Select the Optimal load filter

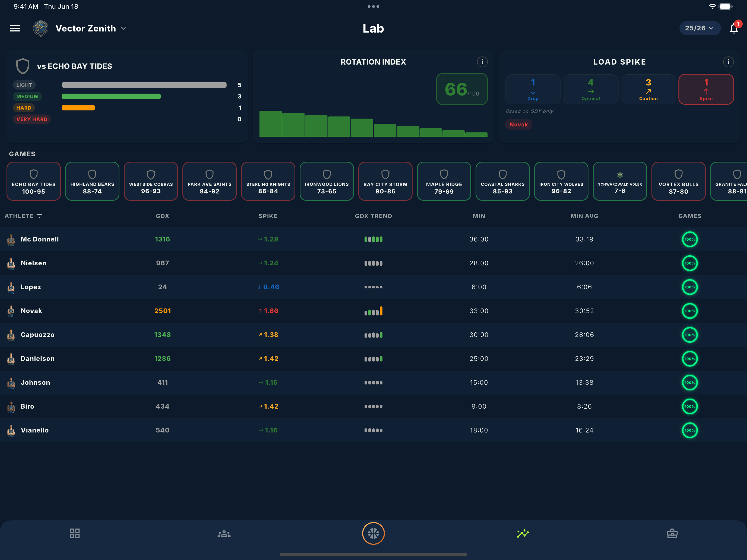(591, 89)
